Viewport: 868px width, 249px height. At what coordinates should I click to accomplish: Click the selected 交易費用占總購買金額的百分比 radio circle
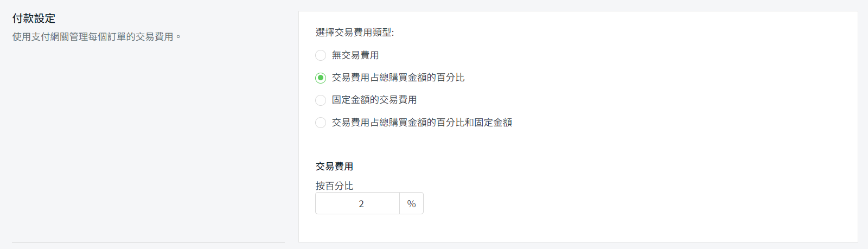click(321, 78)
